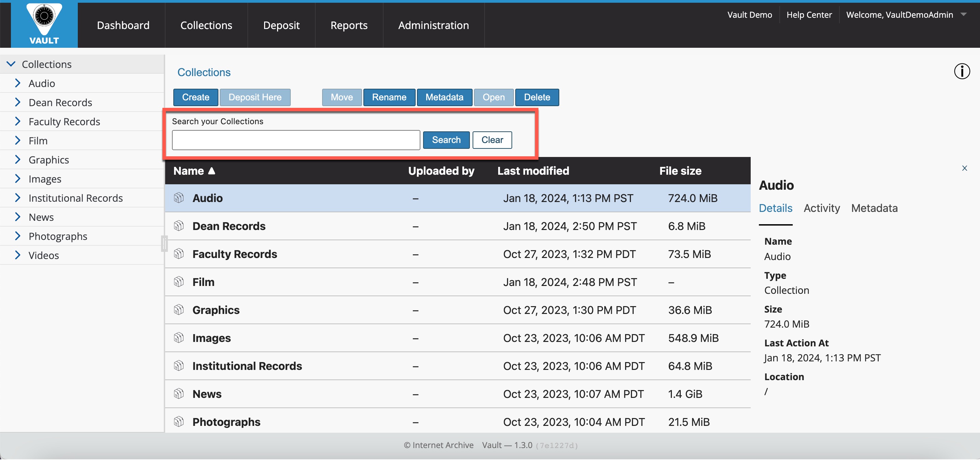Close the Audio details panel
980x460 pixels.
(x=964, y=168)
